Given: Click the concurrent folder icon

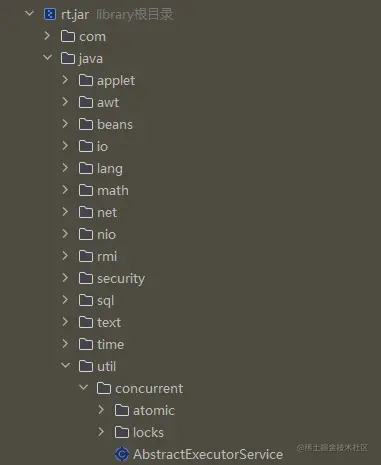Looking at the screenshot, I should (x=104, y=388).
